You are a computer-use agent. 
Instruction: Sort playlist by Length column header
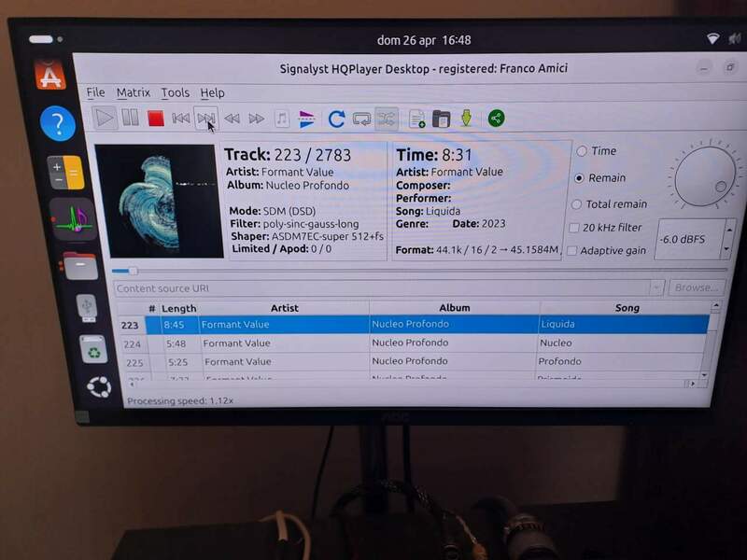point(178,308)
